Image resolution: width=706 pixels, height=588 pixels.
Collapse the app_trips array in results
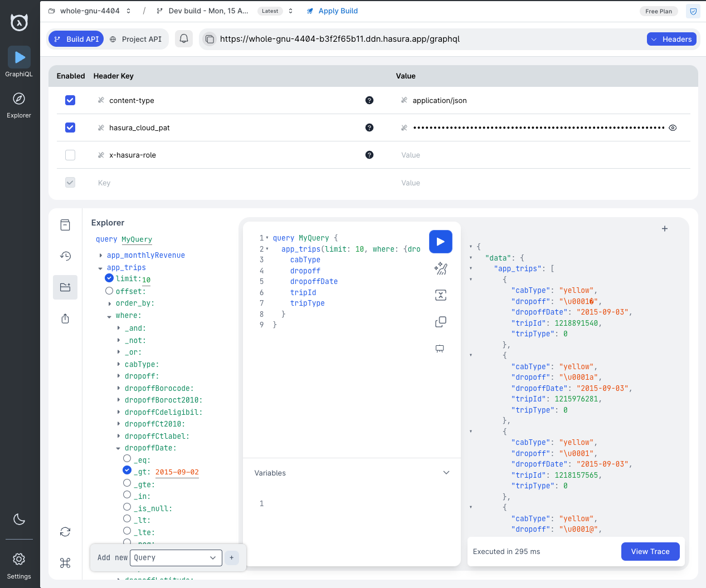click(x=471, y=268)
